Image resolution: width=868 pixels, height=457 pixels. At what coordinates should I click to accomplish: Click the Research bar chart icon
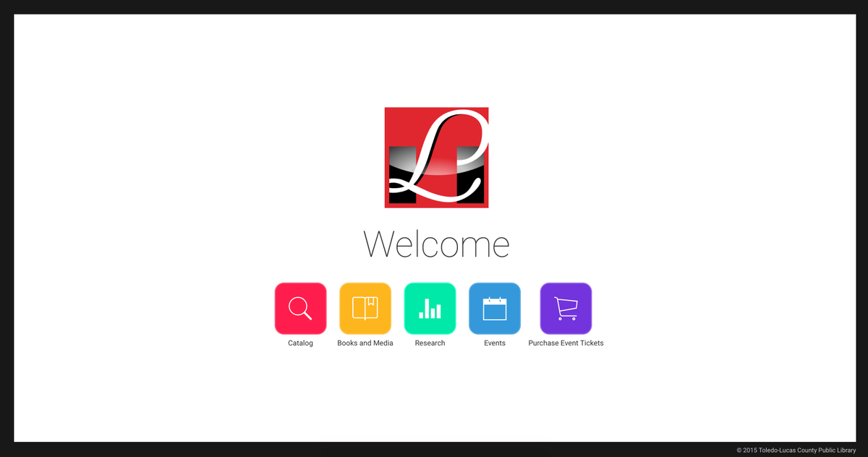click(x=430, y=308)
